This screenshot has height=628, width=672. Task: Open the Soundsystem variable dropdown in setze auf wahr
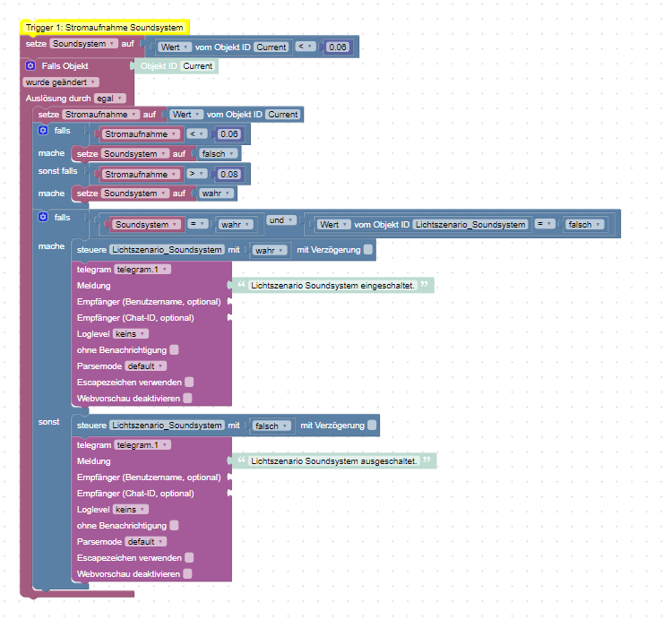click(135, 194)
